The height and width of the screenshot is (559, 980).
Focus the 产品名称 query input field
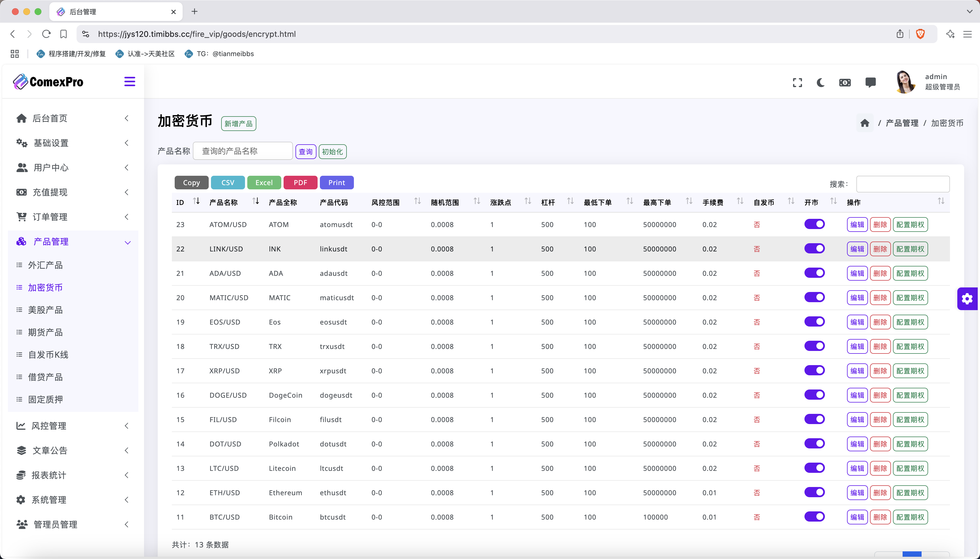point(243,151)
